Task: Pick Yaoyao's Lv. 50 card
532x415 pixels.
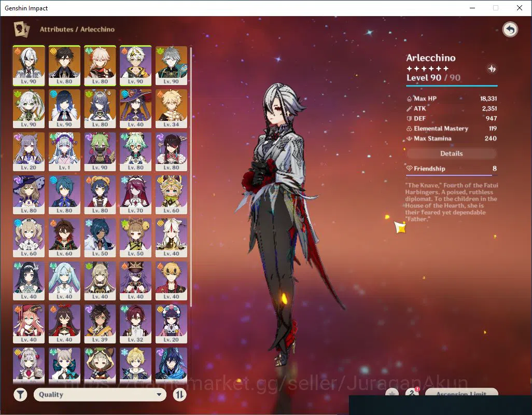Action: coord(136,238)
